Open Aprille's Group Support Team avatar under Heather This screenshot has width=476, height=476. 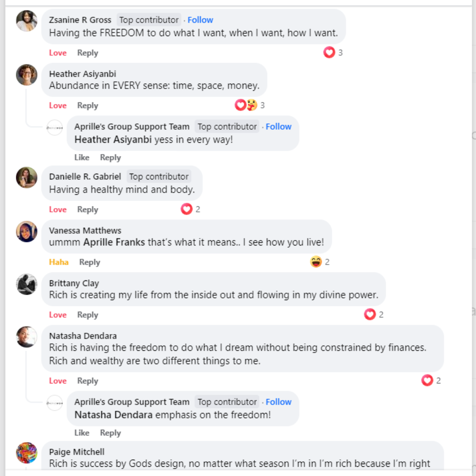(x=55, y=127)
